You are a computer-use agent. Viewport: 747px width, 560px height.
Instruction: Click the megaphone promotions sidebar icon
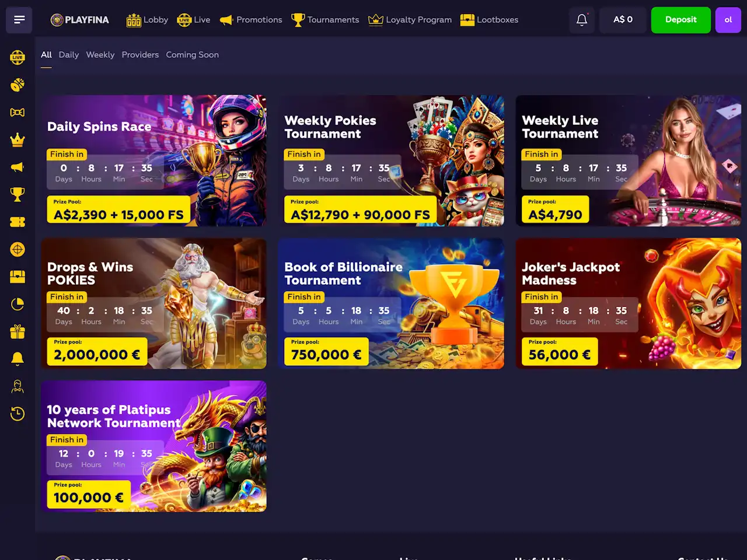18,167
